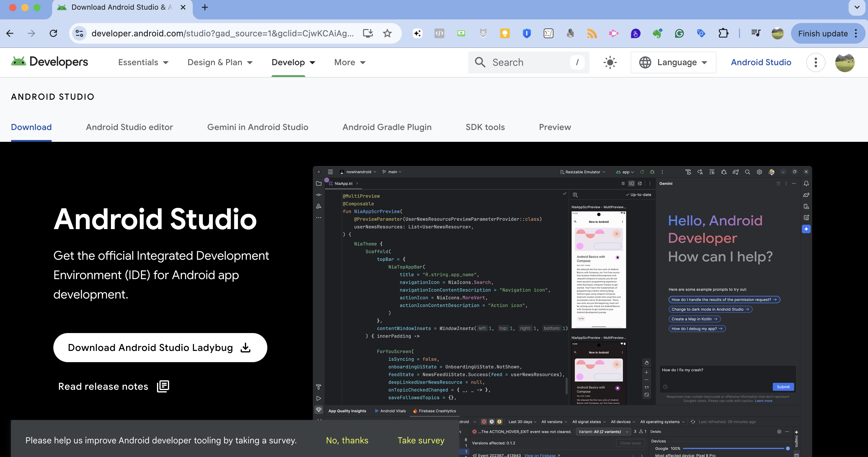The image size is (868, 457).
Task: Reload the current page
Action: click(53, 33)
